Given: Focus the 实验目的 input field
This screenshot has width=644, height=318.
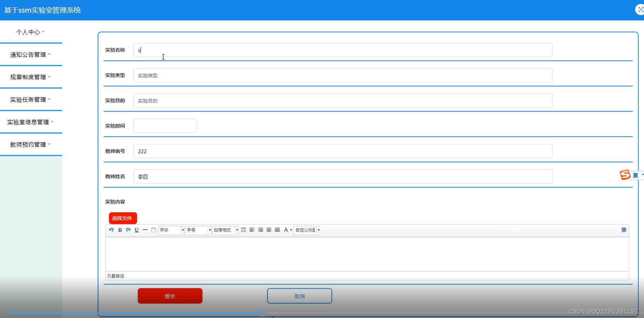Looking at the screenshot, I should [343, 100].
